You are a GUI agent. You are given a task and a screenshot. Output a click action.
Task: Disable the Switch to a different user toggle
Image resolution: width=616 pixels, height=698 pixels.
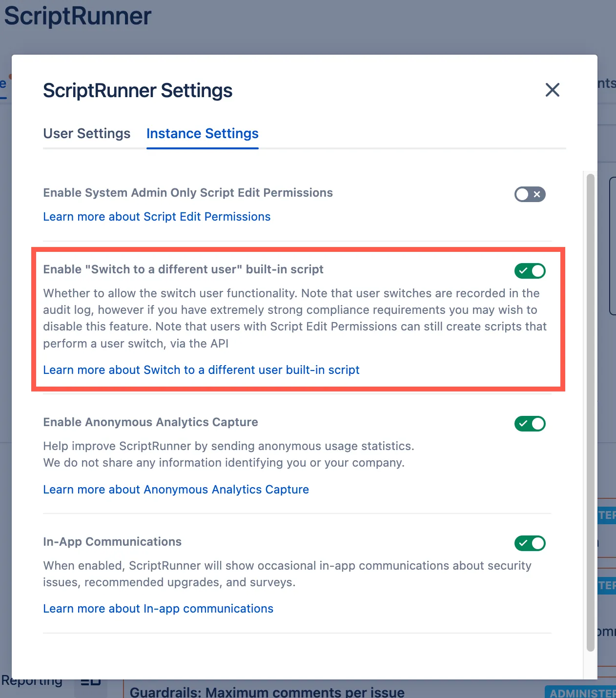(530, 271)
